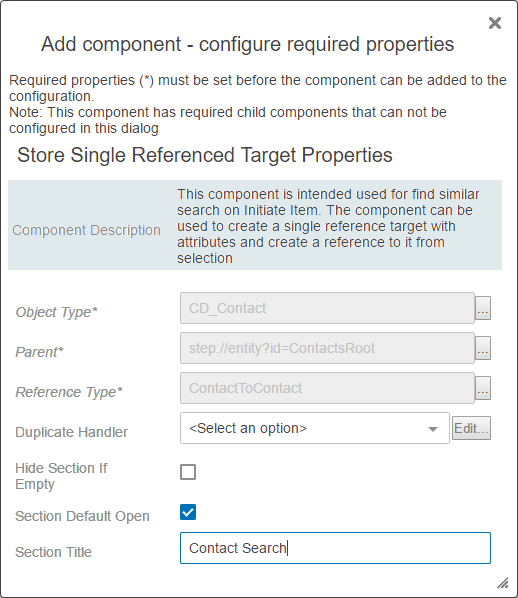Click the Edit... button beside Duplicate Handler

pyautogui.click(x=471, y=428)
